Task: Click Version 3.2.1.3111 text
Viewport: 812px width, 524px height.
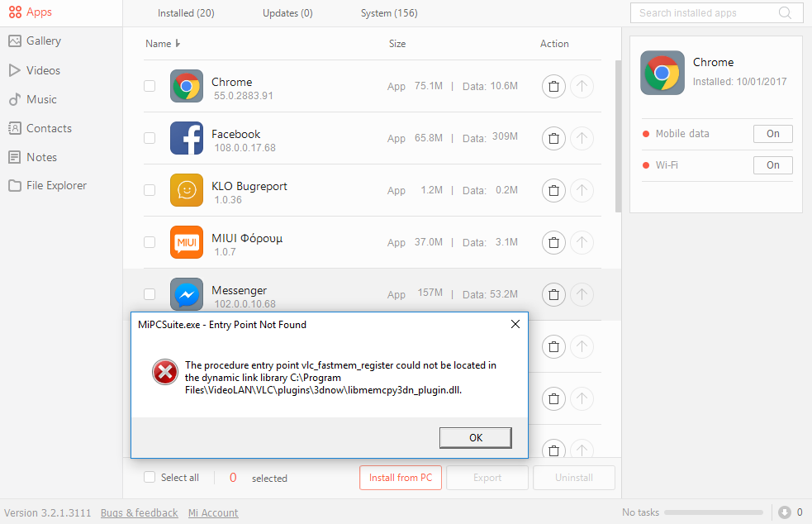Action: pyautogui.click(x=48, y=512)
